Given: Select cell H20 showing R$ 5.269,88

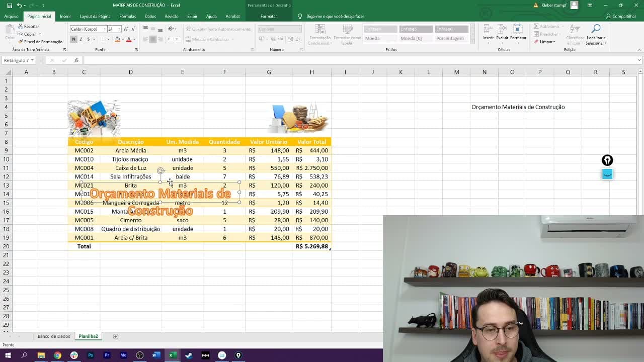Looking at the screenshot, I should [312, 246].
